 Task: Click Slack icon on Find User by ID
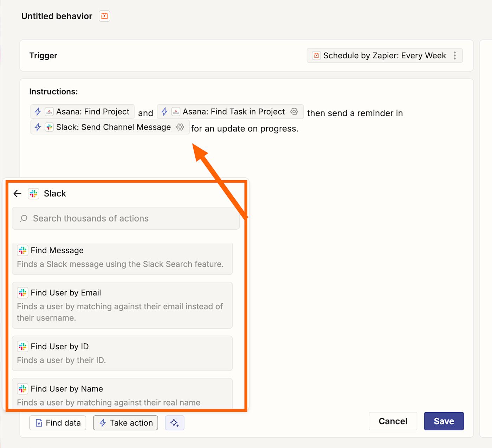22,347
